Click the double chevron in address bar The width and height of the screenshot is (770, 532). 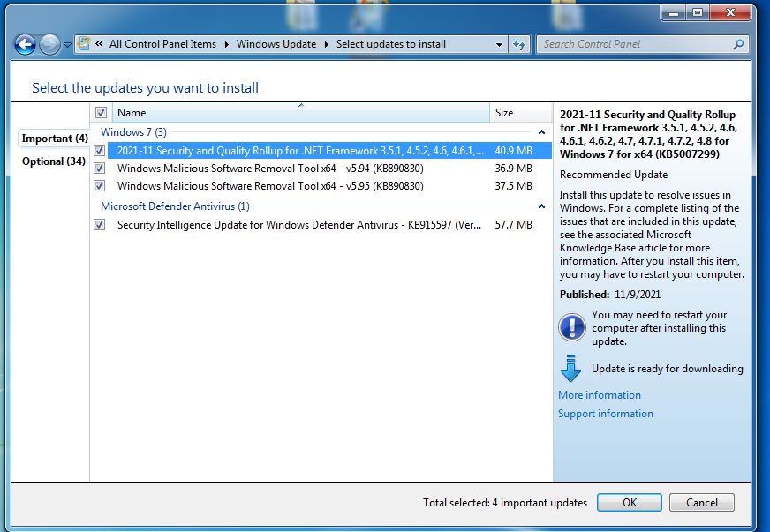pos(99,44)
